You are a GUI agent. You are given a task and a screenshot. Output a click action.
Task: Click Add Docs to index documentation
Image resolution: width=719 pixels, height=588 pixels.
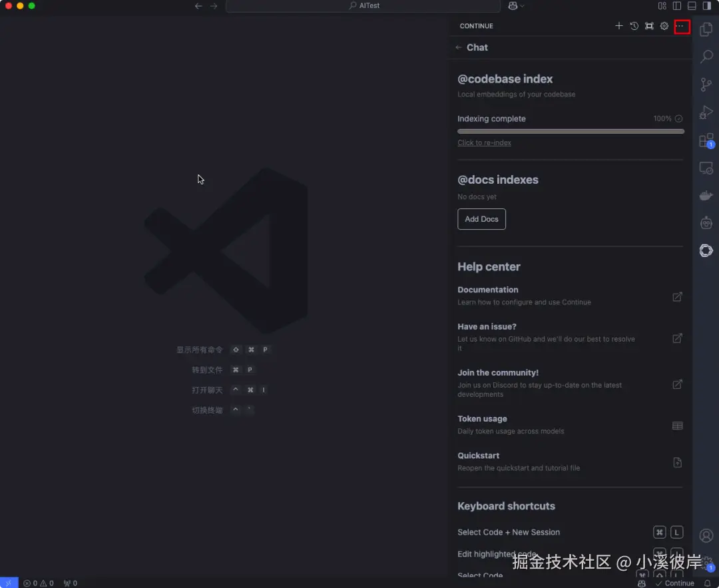[x=481, y=218]
